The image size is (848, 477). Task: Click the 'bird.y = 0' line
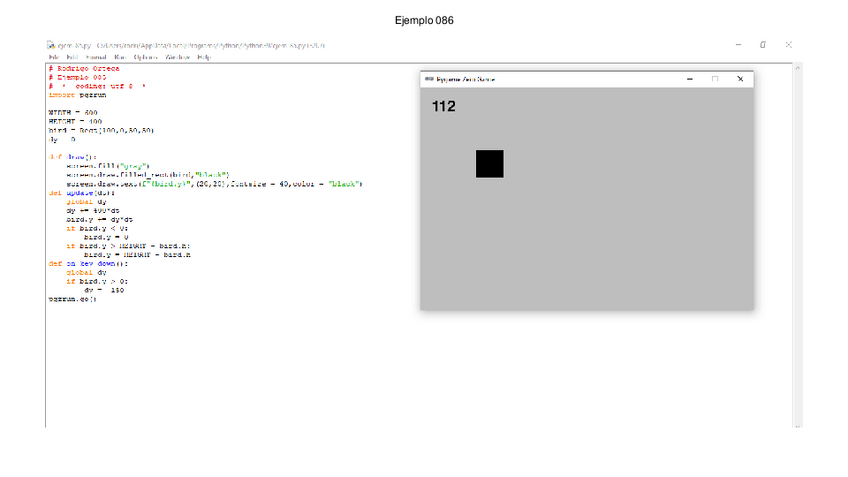(x=106, y=237)
